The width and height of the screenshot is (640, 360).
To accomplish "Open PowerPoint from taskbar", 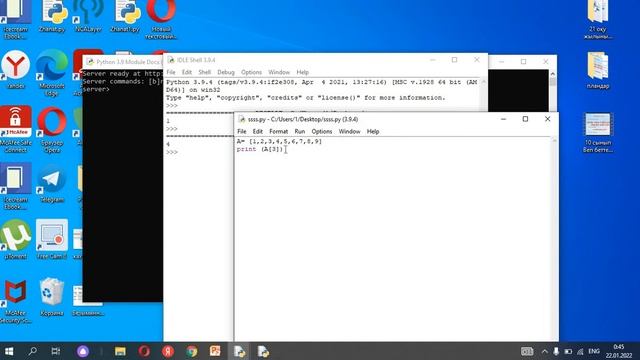I will [x=215, y=351].
